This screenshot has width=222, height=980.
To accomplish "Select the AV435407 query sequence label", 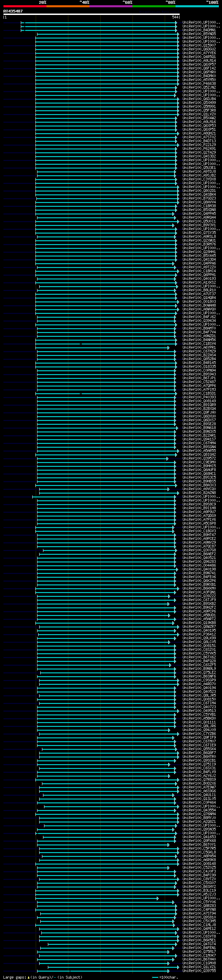I will tap(13, 11).
